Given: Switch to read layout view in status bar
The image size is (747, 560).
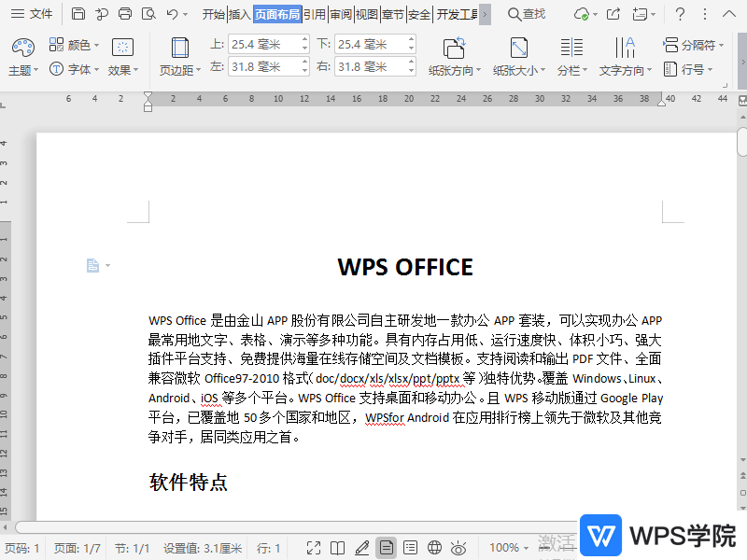Looking at the screenshot, I should (338, 548).
